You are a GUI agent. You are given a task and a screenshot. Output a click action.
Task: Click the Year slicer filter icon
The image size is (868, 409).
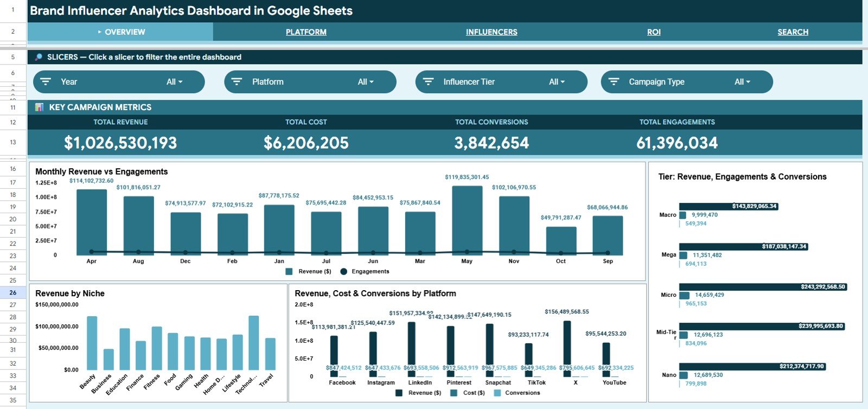[46, 81]
